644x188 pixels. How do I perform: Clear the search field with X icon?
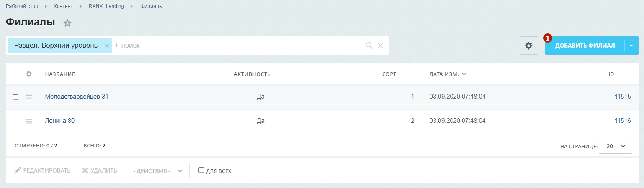pyautogui.click(x=380, y=46)
